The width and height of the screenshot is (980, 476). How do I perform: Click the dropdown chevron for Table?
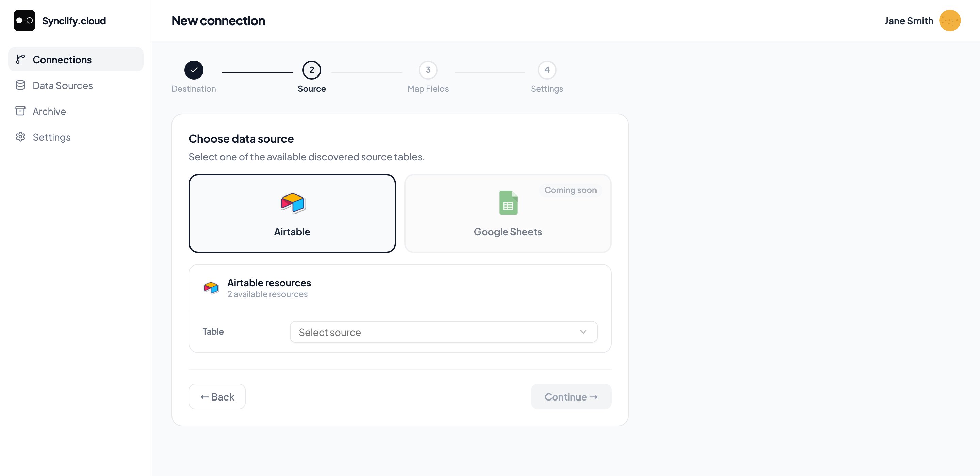point(583,332)
